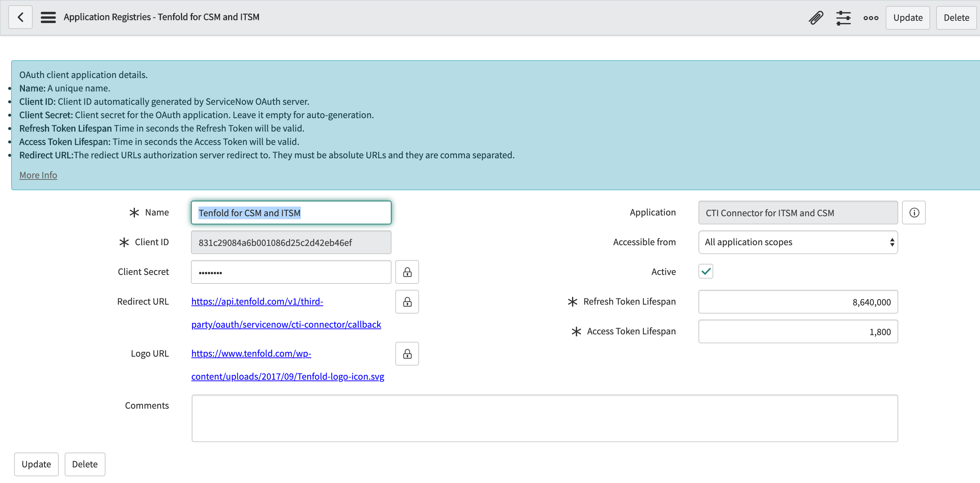The width and height of the screenshot is (980, 483).
Task: Click the Logo URL label
Action: 149,354
